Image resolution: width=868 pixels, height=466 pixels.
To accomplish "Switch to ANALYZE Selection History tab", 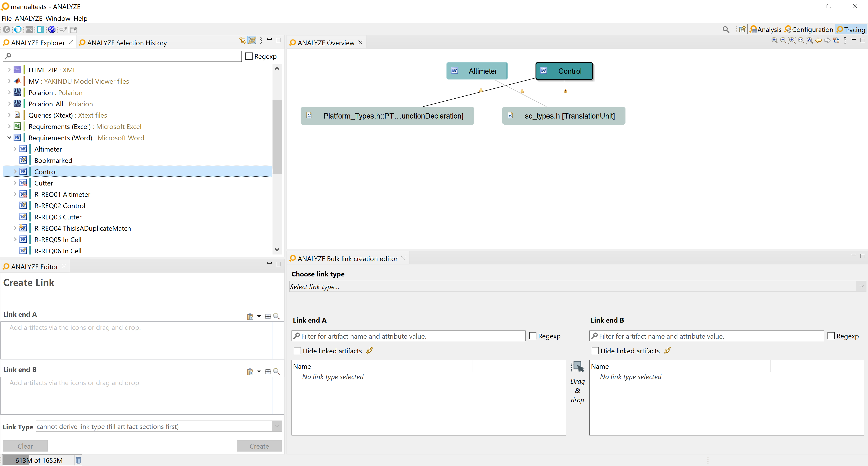I will [123, 43].
